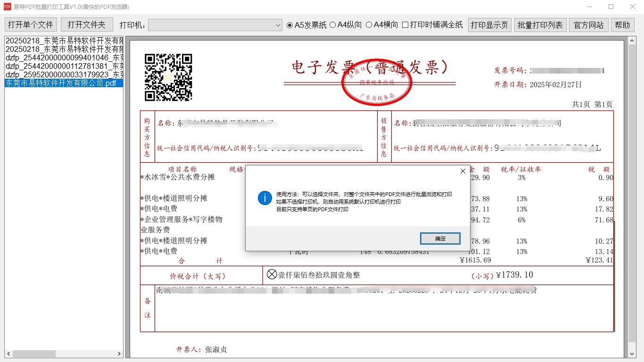Screen dimensions: 644x362
Task: Click the invoice QR code
Action: 168,78
